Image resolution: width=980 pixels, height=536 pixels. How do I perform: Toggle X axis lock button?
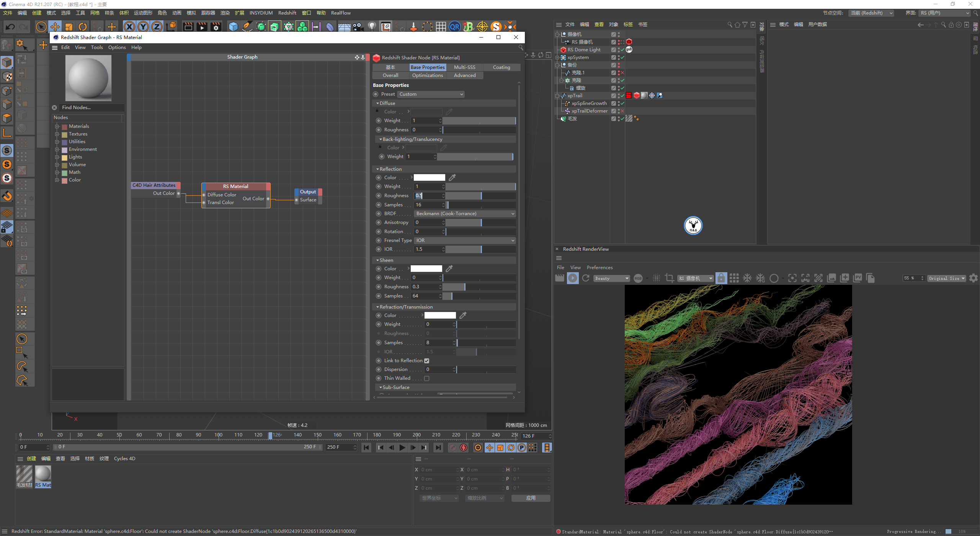pyautogui.click(x=129, y=27)
